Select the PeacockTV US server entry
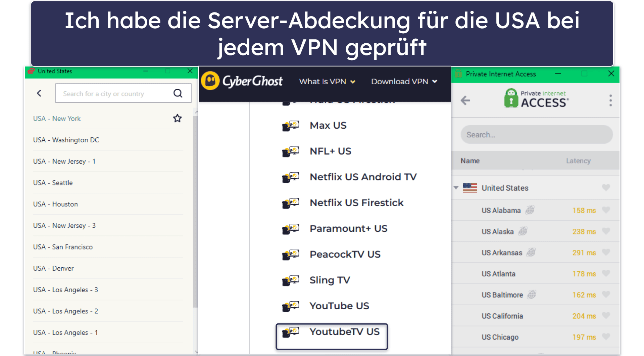The image size is (644, 356). pos(345,254)
